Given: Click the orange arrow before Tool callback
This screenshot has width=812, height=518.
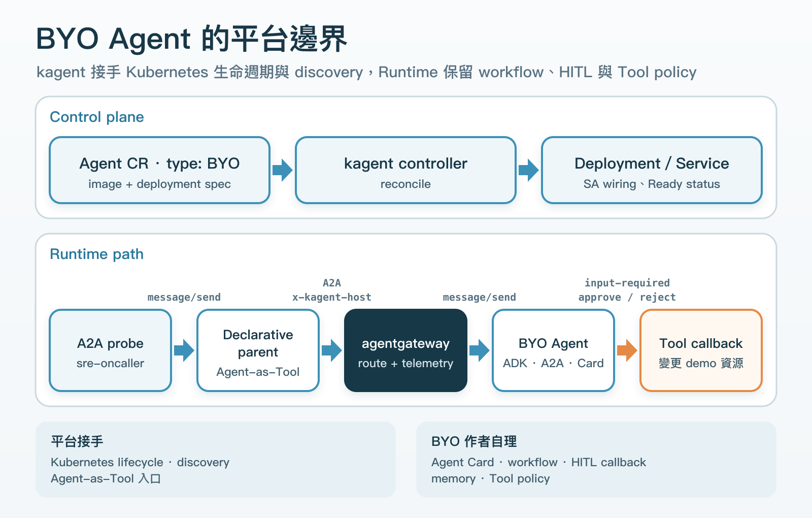Looking at the screenshot, I should (x=627, y=350).
